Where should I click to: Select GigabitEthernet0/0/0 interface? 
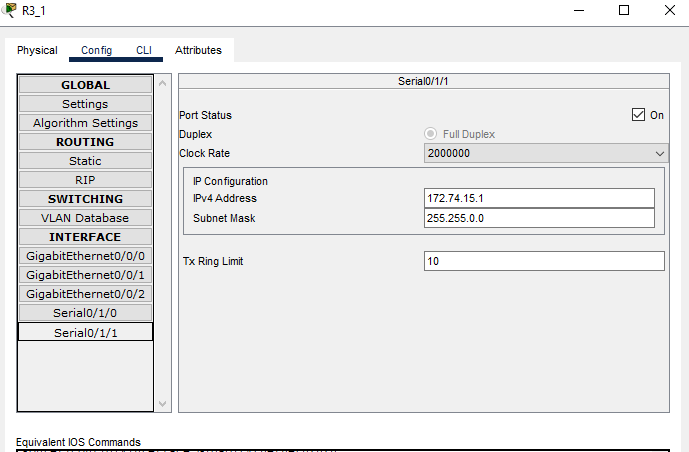(85, 256)
